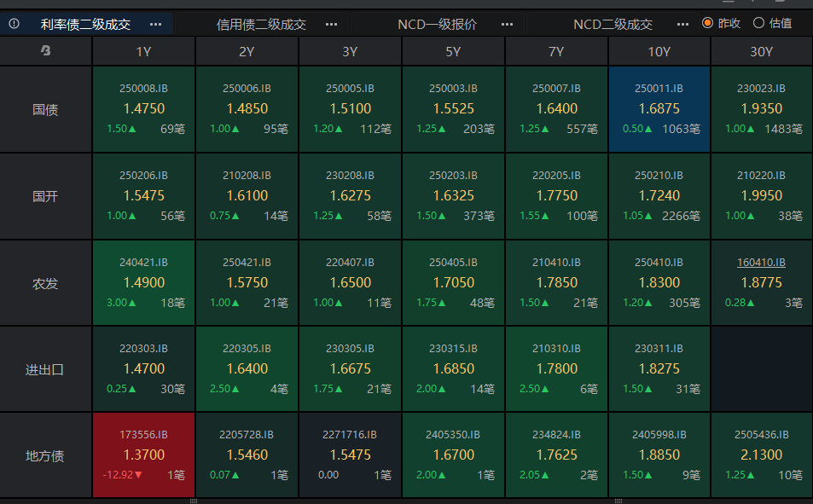This screenshot has width=813, height=504.
Task: Open bond code 250011.IB in 10Y column
Action: pyautogui.click(x=659, y=88)
